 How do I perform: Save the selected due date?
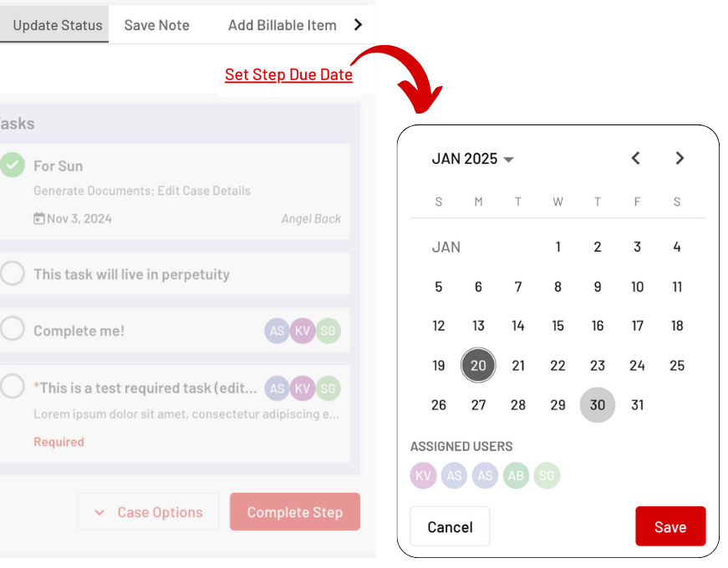(670, 526)
